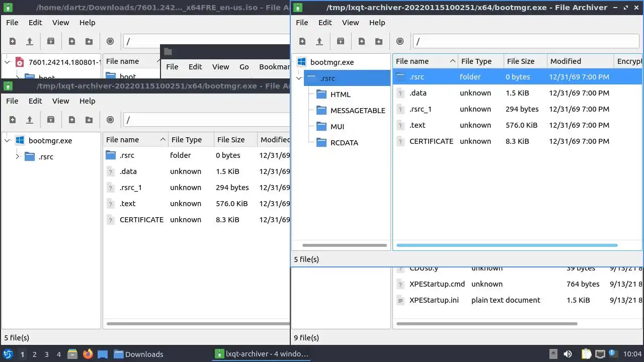
Task: Click New archive icon in lower-left bootmgr.exe window
Action: (13, 120)
